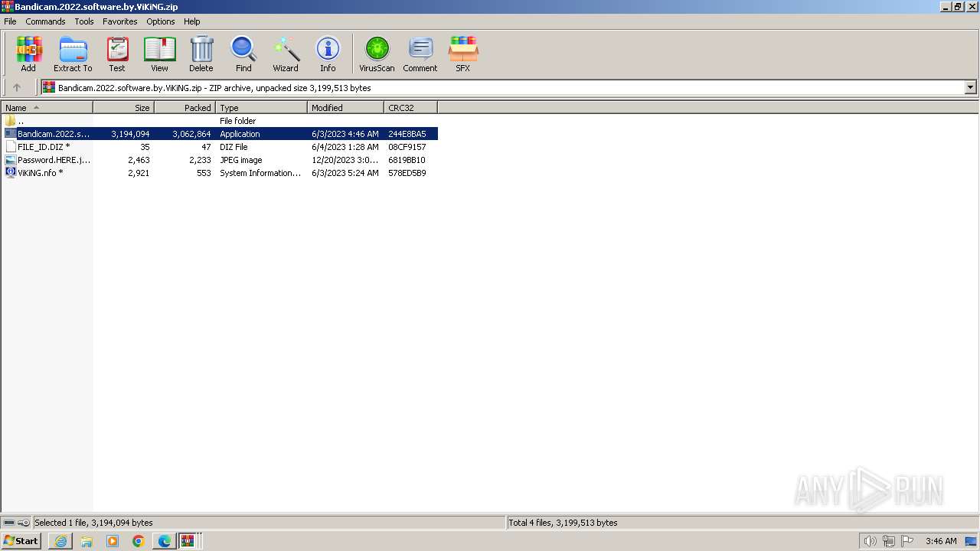Viewport: 980px width, 551px height.
Task: Open the View file tool
Action: click(x=159, y=54)
